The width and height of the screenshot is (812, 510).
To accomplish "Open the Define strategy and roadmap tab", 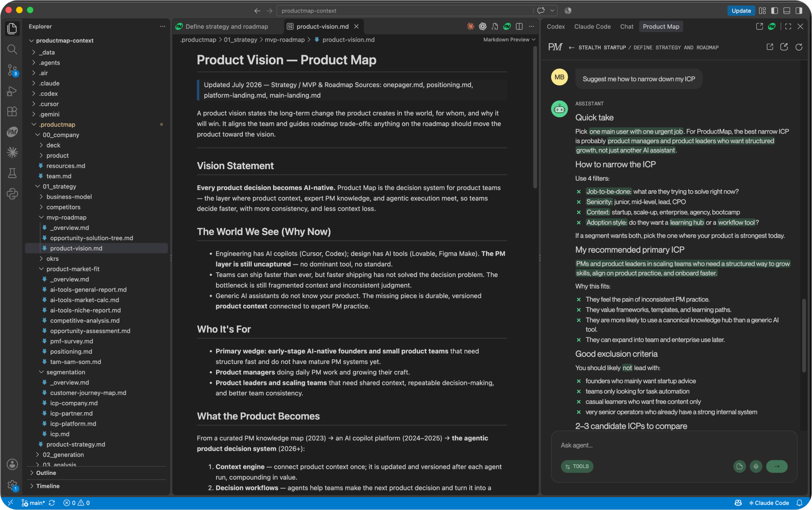I will pos(227,27).
